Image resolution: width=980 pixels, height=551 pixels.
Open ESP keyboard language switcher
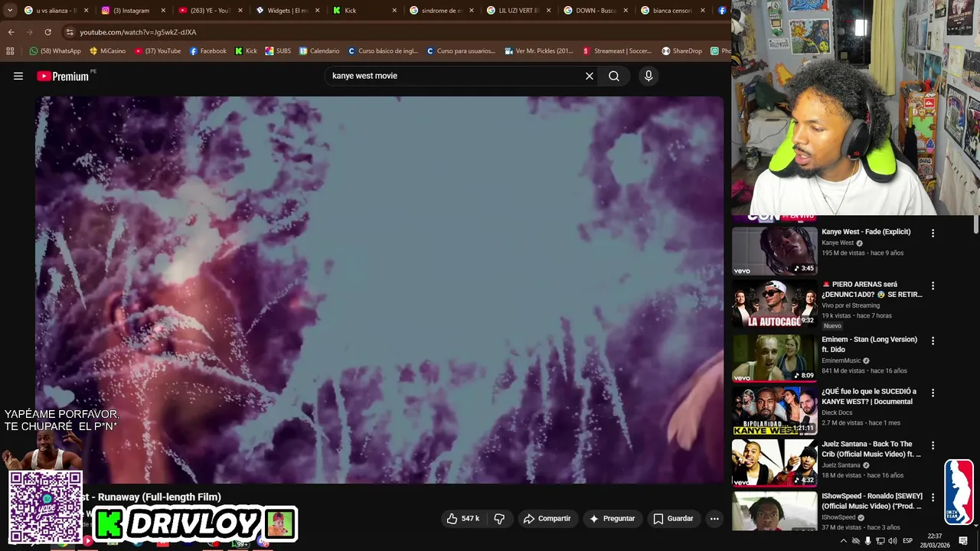coord(908,541)
